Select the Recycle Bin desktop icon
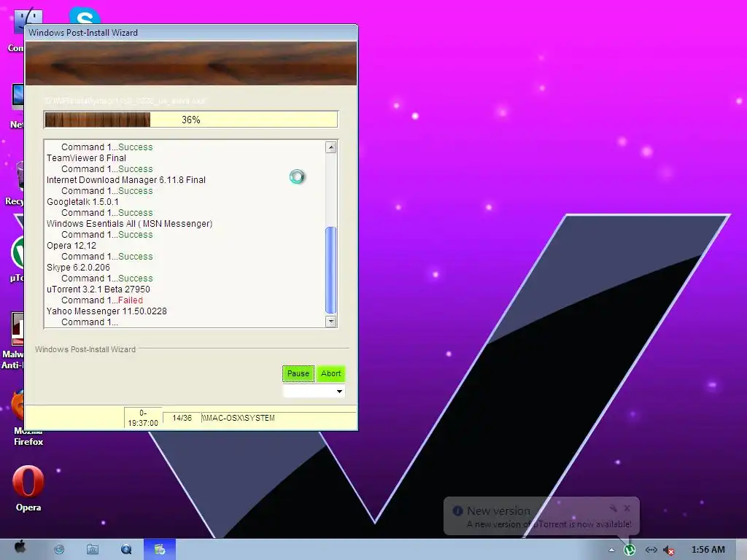Image resolution: width=747 pixels, height=560 pixels. tap(15, 183)
